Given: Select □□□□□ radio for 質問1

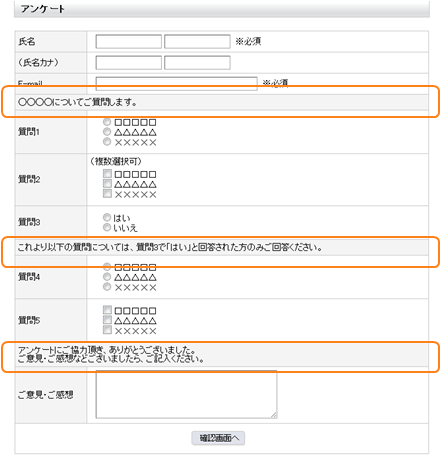Looking at the screenshot, I should [107, 122].
